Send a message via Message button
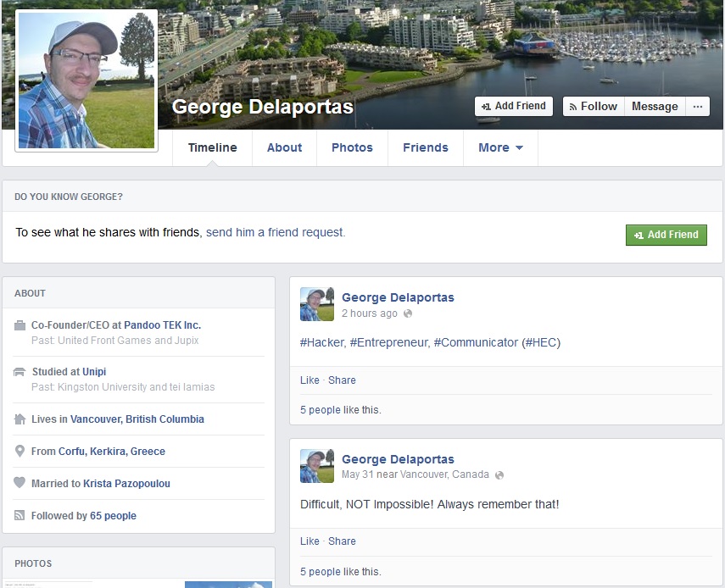The height and width of the screenshot is (588, 725). pyautogui.click(x=655, y=107)
